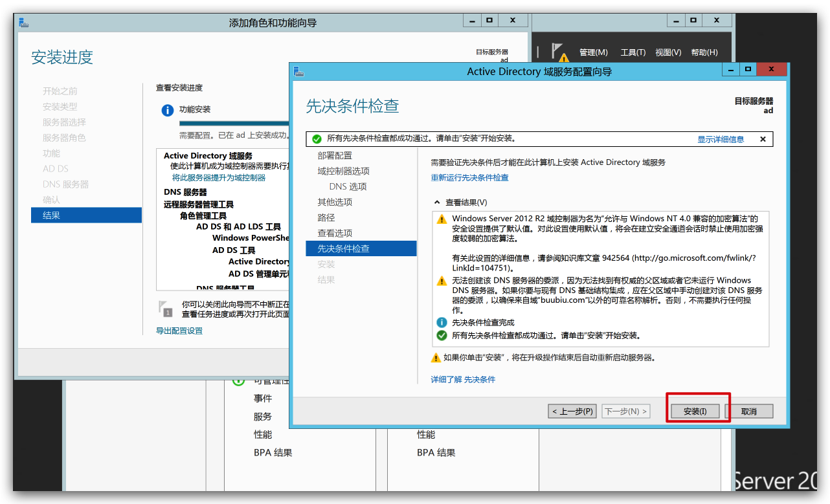830x504 pixels.
Task: Click the notifications flag warning icon
Action: click(559, 52)
